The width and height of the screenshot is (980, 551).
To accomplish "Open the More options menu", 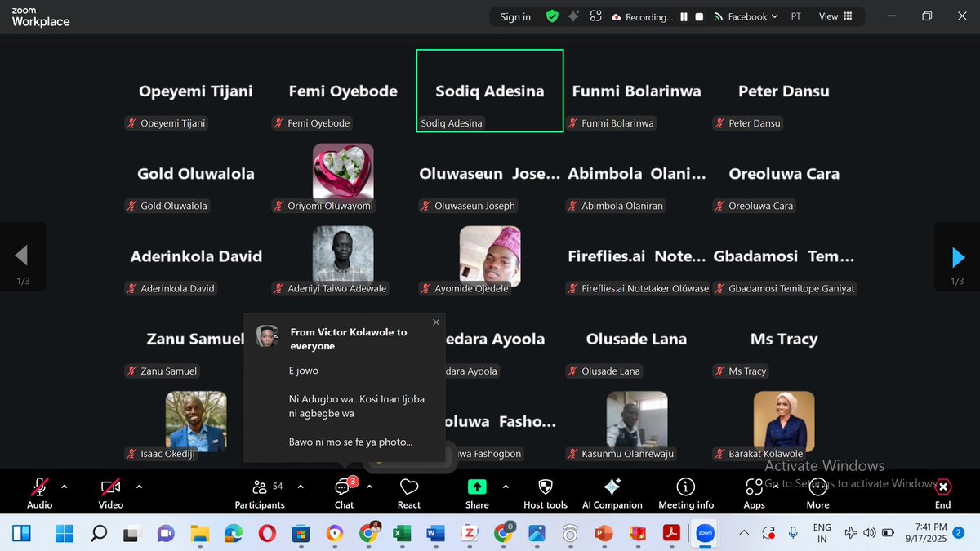I will 817,492.
